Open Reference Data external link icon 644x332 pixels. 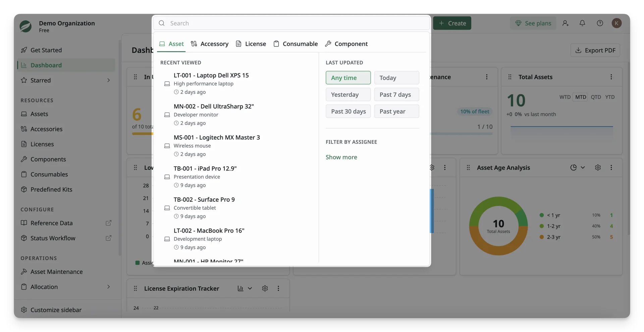point(108,223)
